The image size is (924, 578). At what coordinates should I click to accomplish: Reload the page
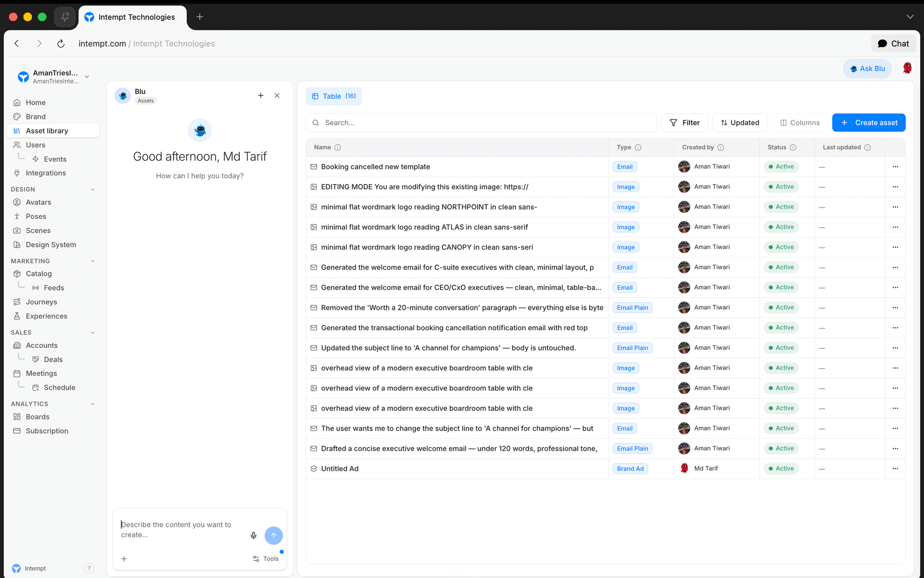(x=61, y=43)
